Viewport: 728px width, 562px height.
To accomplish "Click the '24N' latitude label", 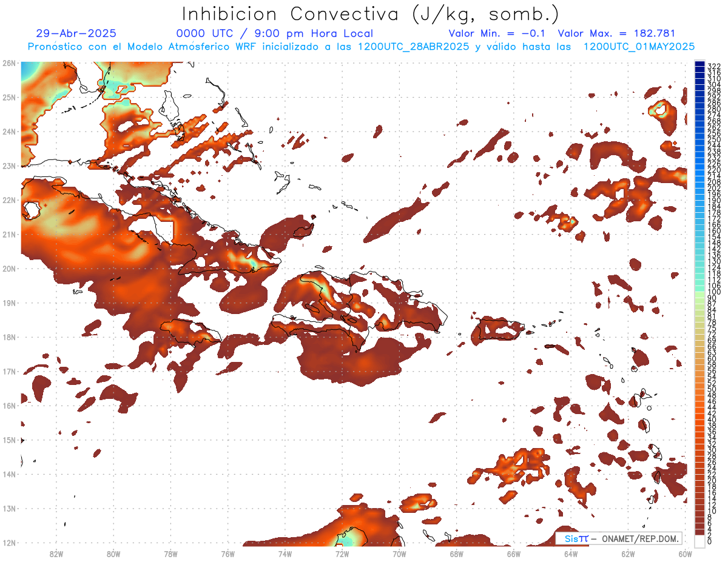I will [x=9, y=132].
